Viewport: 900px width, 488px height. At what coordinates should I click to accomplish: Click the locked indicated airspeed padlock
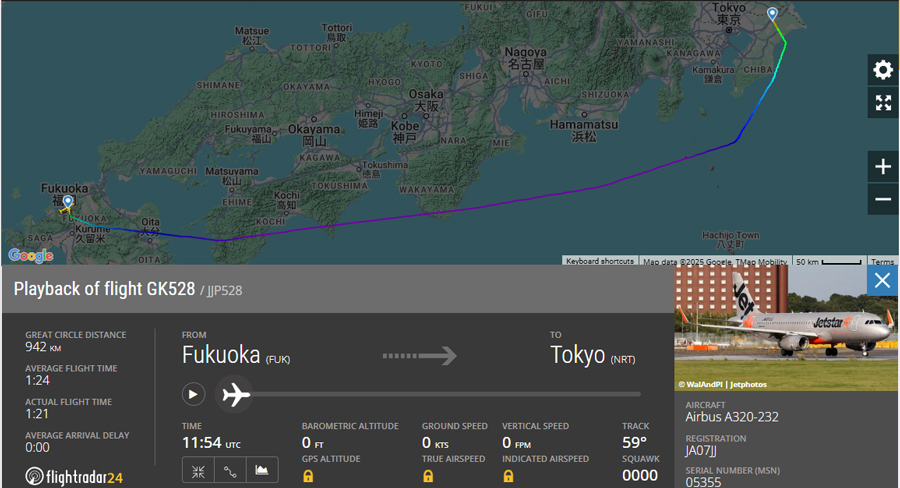pos(508,476)
